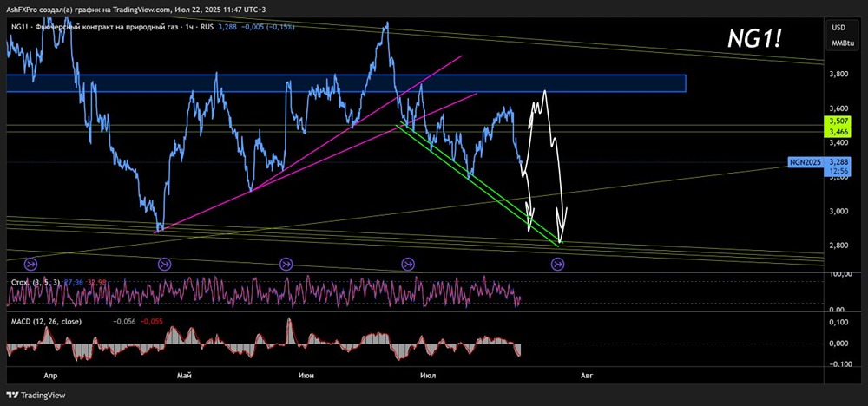Click the current price 3,288 axis label

837,162
